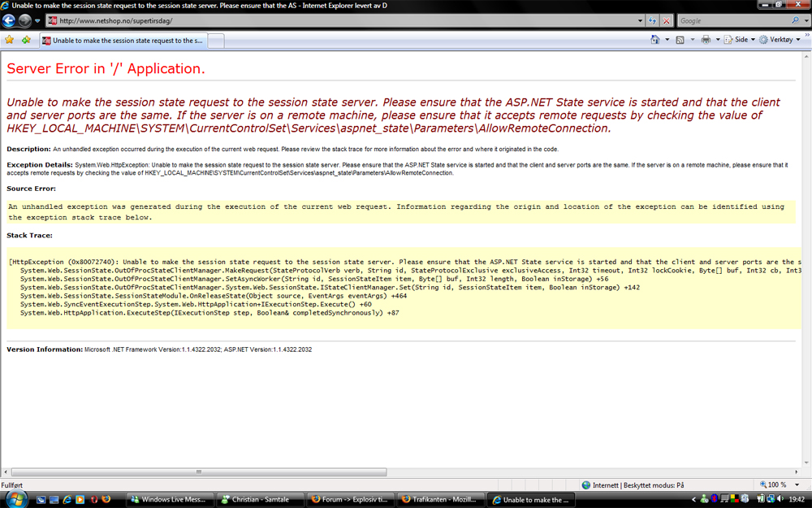This screenshot has width=812, height=508.
Task: Open the search provider options dropdown
Action: click(x=806, y=21)
